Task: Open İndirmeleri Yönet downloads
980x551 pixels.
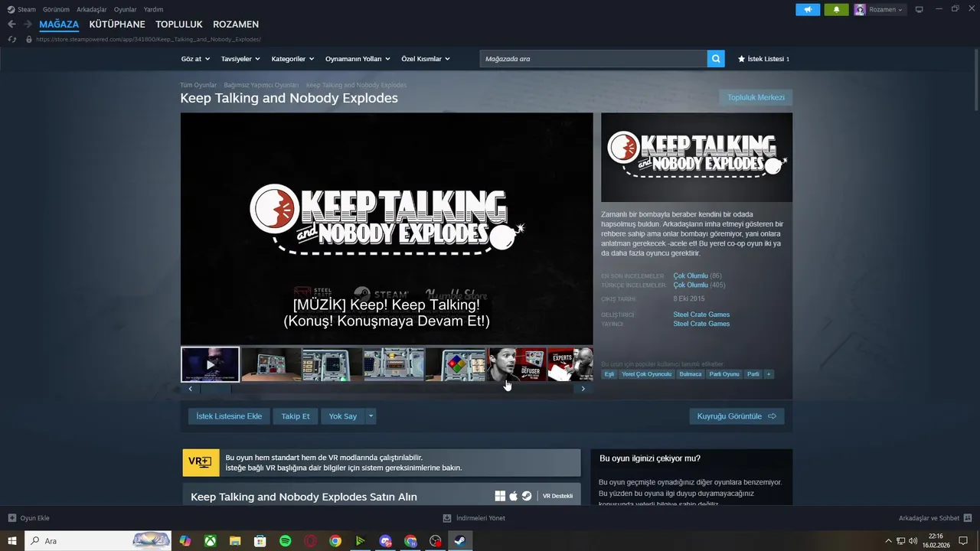Action: click(x=474, y=518)
